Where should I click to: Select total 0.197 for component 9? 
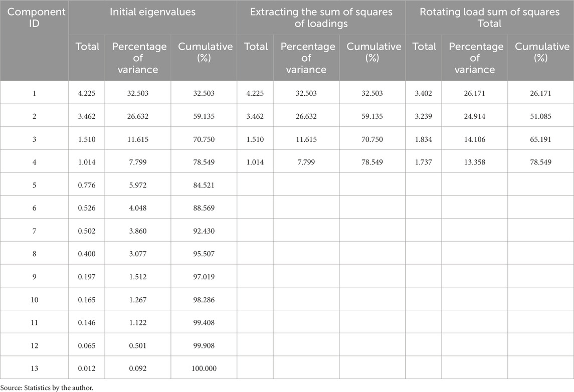84,277
